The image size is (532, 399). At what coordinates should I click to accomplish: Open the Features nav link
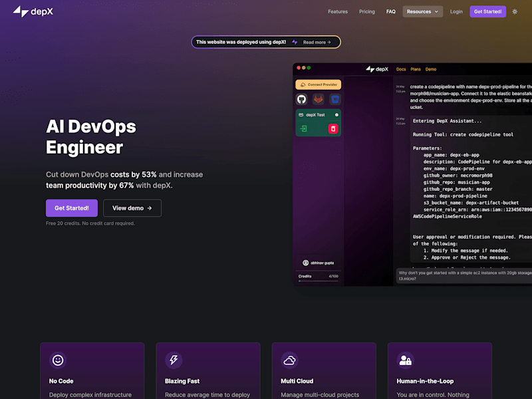pos(338,11)
